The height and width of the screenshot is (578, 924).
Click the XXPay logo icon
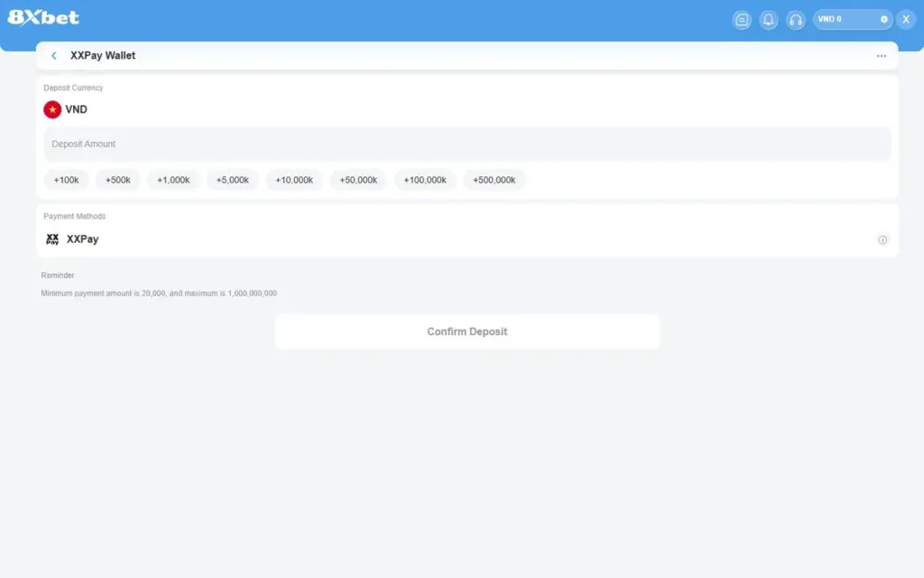click(52, 238)
